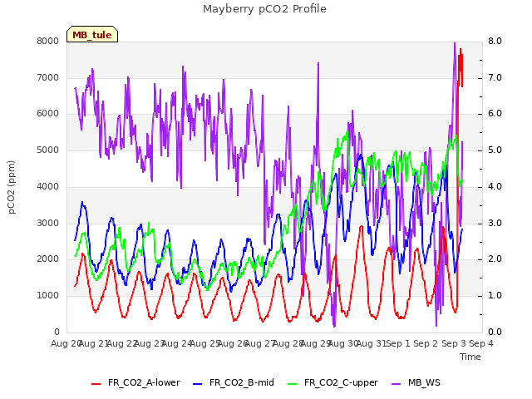This screenshot has height=399, width=532.
Task: Toggle FR_CO2_A-lower legend entry
Action: pos(135,382)
